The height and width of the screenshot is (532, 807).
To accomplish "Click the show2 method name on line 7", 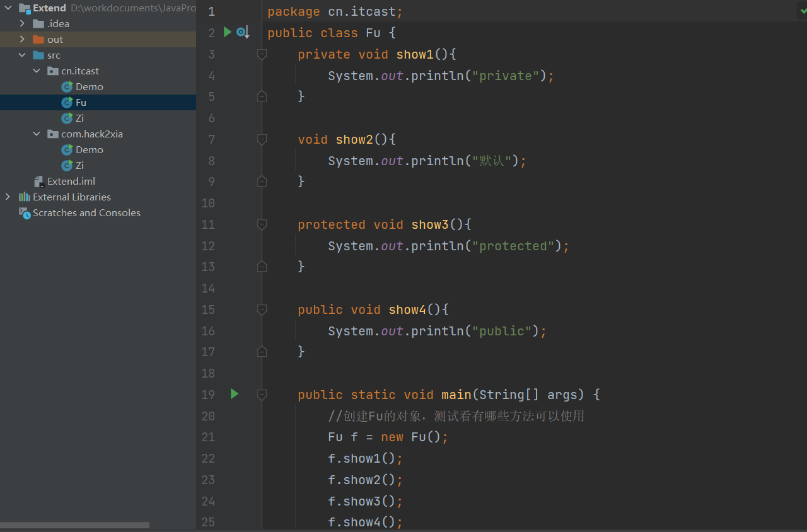I will (354, 139).
